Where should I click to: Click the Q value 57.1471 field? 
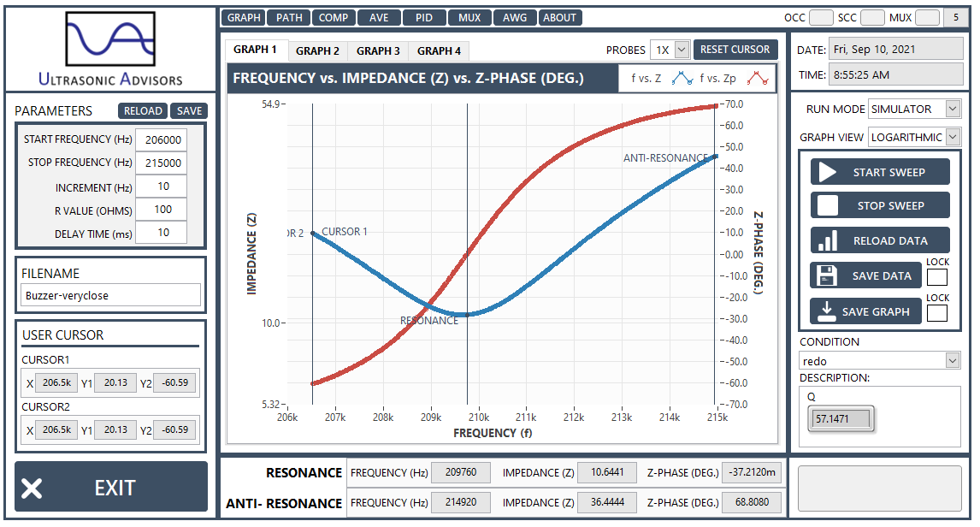tap(841, 419)
